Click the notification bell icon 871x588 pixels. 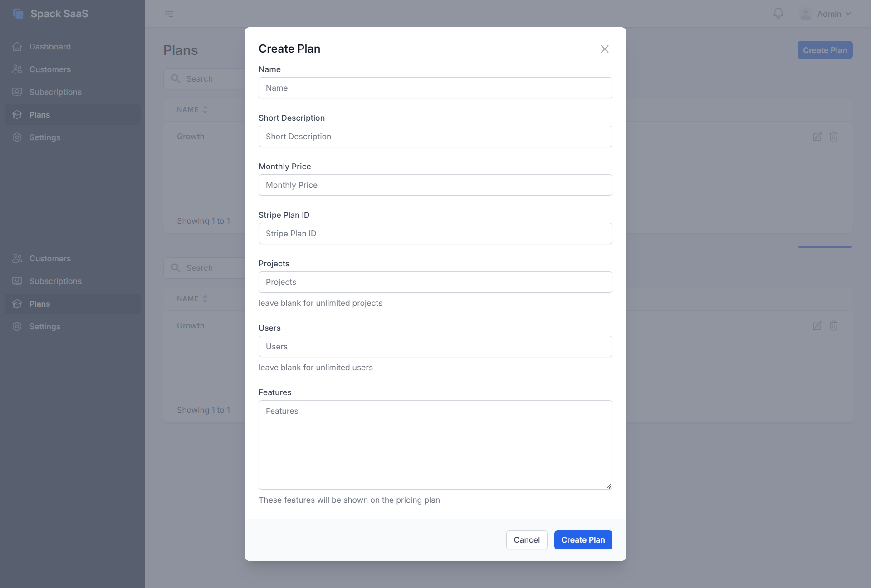point(778,13)
